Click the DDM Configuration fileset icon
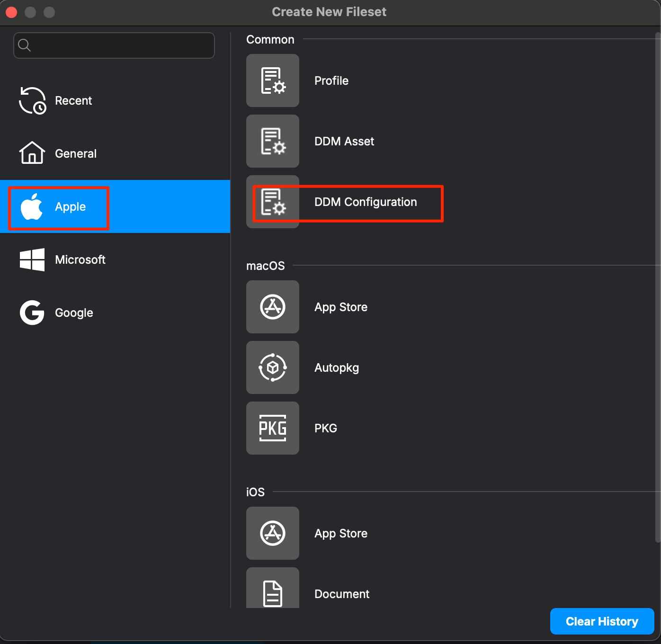The image size is (661, 644). (x=273, y=202)
